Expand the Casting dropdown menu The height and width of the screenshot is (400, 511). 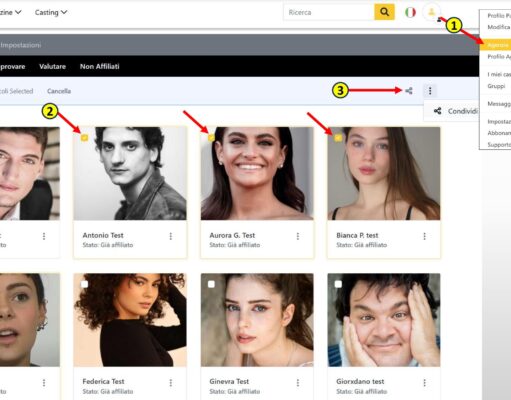click(51, 12)
